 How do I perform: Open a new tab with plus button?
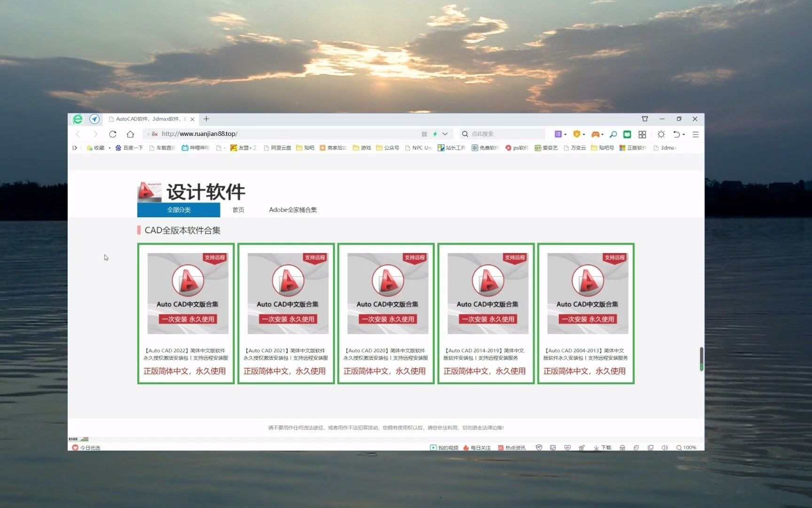(x=206, y=119)
